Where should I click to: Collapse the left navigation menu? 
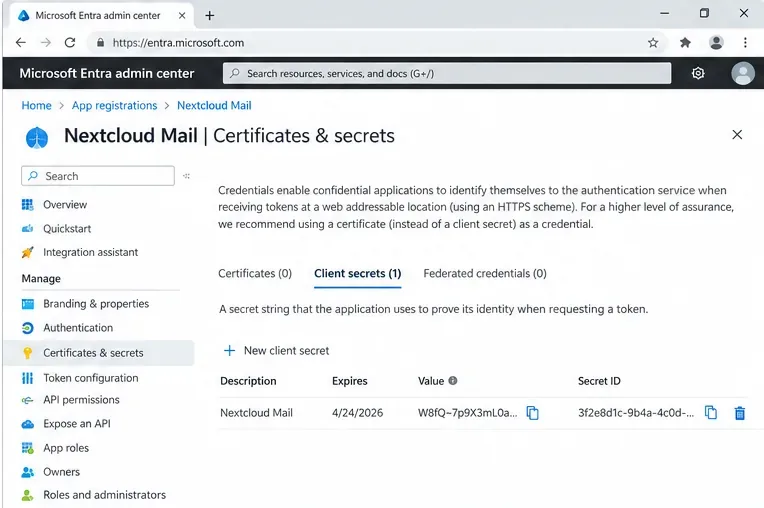(x=187, y=176)
